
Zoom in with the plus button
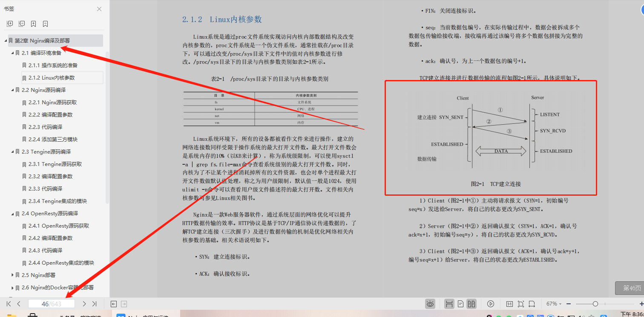pyautogui.click(x=641, y=304)
